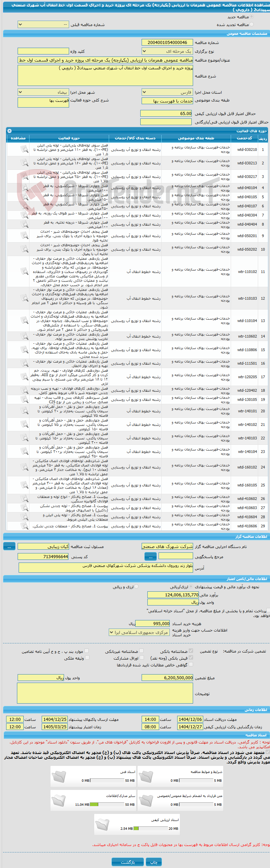Toggle the ضمانتنامه بانکی checkbox
This screenshot has width=270, height=868.
(x=191, y=651)
